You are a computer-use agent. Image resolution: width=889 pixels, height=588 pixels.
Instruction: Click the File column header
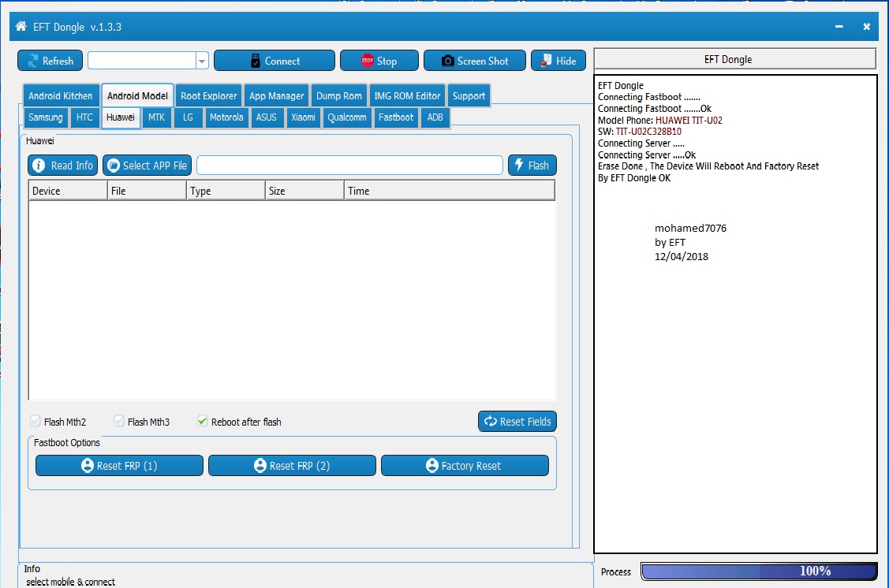[x=147, y=191]
